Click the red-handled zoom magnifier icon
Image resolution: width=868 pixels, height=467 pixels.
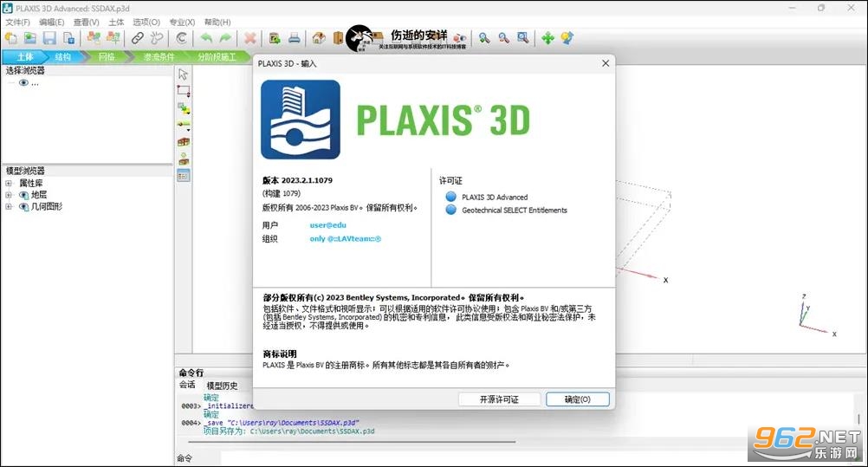504,38
